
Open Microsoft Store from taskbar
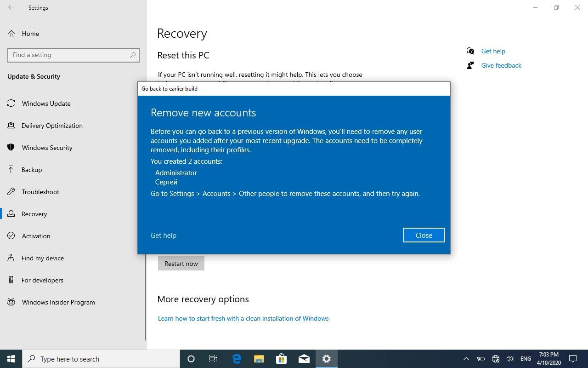pos(281,359)
